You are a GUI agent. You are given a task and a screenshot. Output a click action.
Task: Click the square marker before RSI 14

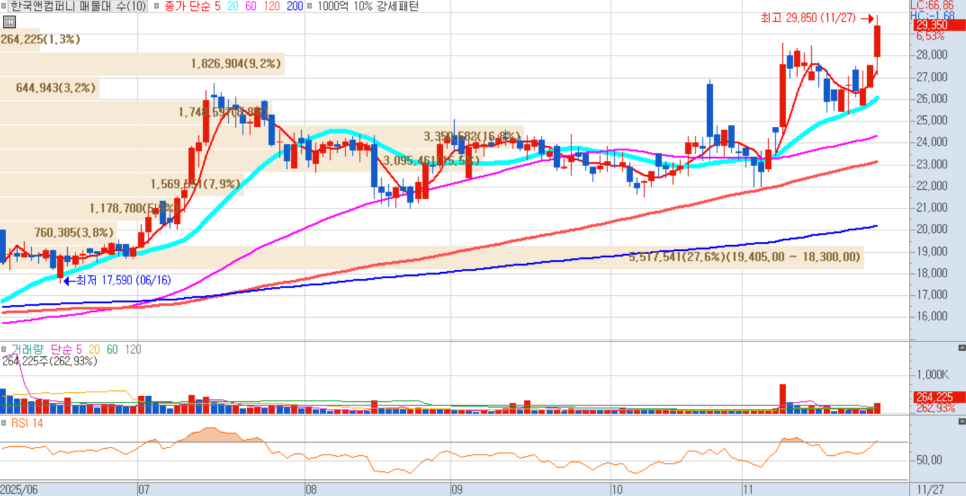click(4, 423)
